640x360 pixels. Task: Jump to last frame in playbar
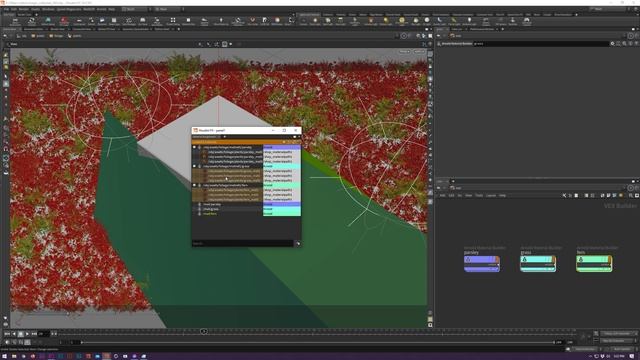click(x=34, y=334)
